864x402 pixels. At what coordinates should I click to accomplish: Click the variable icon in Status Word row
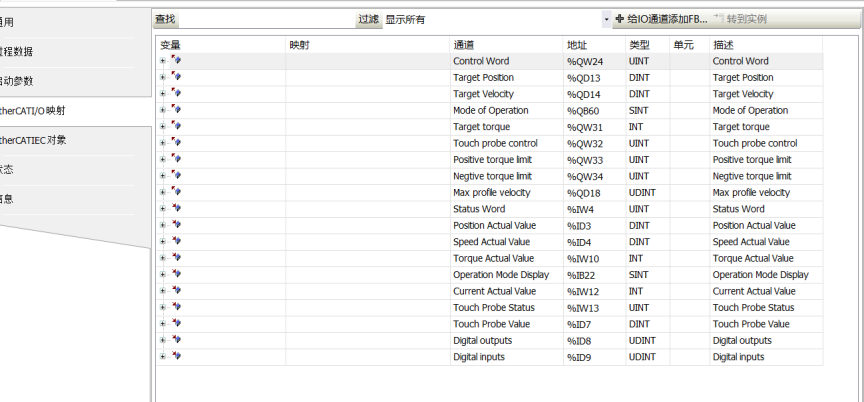point(176,208)
